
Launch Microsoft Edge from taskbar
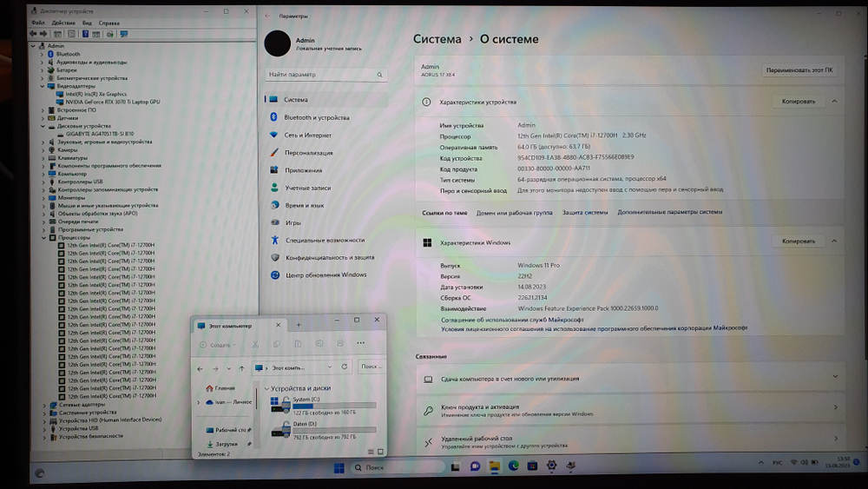[x=514, y=466]
